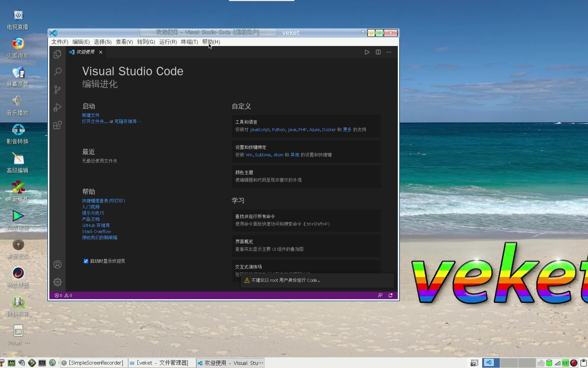Open the GitHub 存储库 link

pyautogui.click(x=96, y=225)
